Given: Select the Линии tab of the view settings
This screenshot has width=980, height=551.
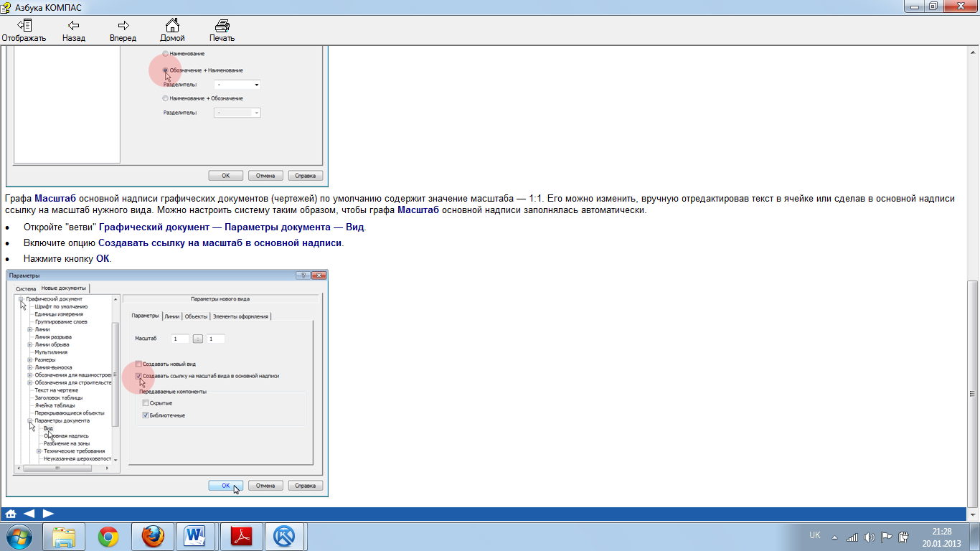Looking at the screenshot, I should 172,316.
